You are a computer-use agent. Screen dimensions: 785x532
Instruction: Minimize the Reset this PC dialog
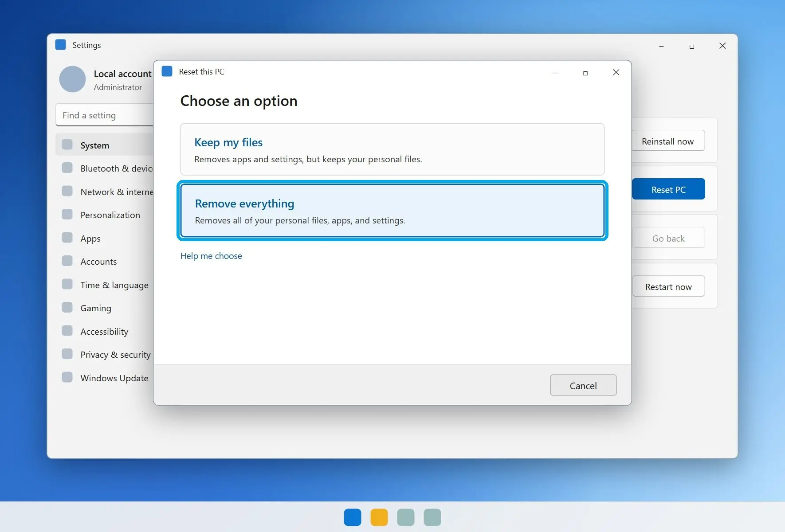[x=555, y=72]
